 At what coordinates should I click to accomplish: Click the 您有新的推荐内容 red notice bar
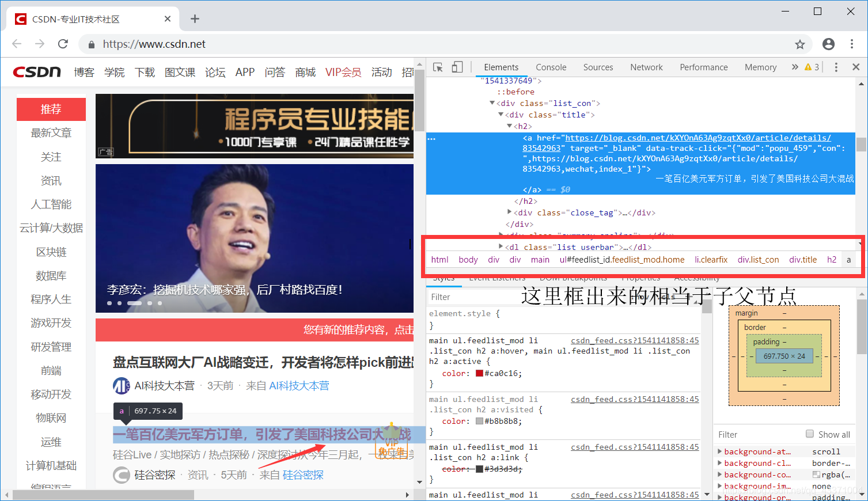255,329
